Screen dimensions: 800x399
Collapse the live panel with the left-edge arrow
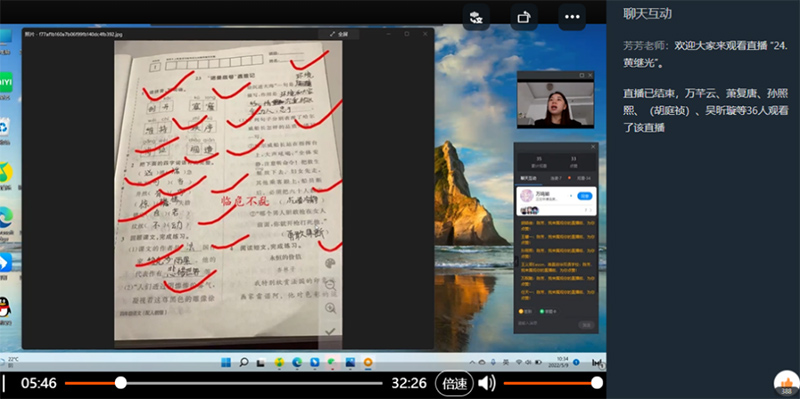pos(516,261)
